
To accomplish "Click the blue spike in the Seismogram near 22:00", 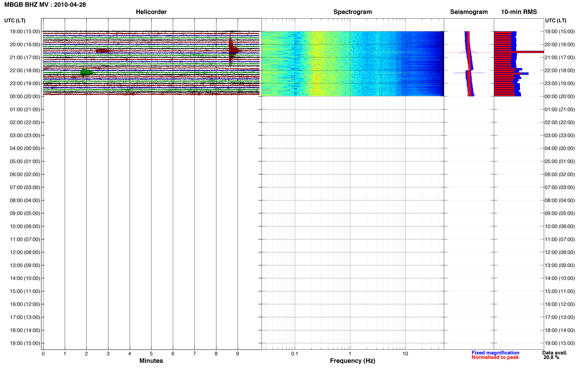I will (469, 73).
